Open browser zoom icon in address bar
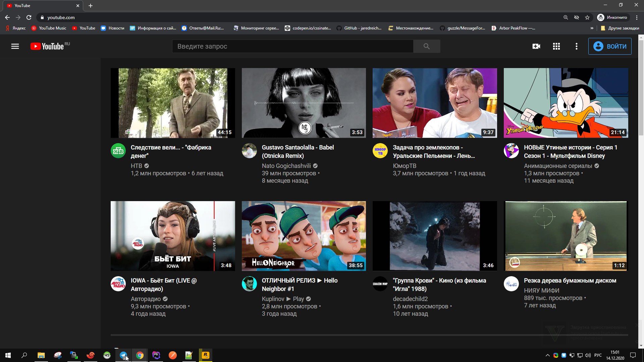This screenshot has height=362, width=644. click(566, 17)
